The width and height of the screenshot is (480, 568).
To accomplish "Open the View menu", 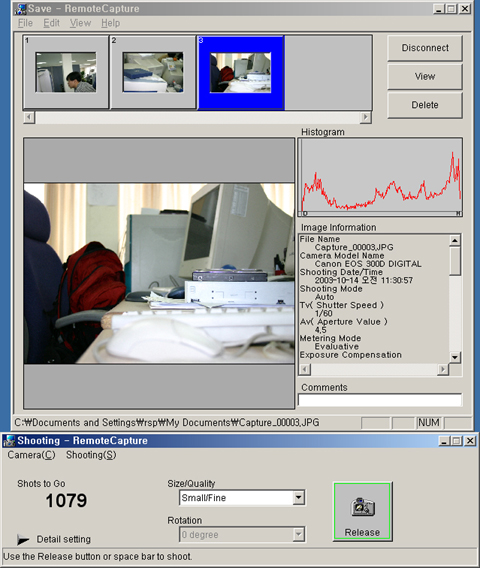I will pos(80,23).
